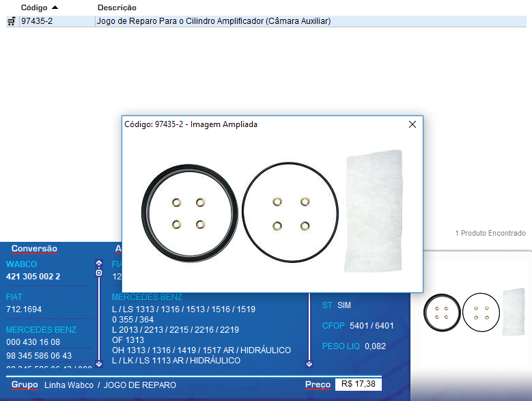Select FIAT conversion code 712.1694

click(x=24, y=309)
